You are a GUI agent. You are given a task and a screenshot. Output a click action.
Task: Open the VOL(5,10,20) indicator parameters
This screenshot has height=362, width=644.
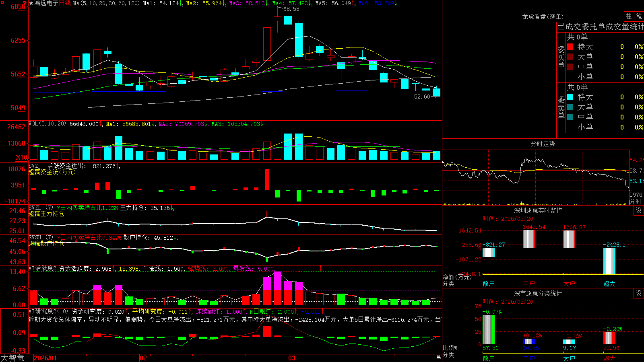pos(47,124)
